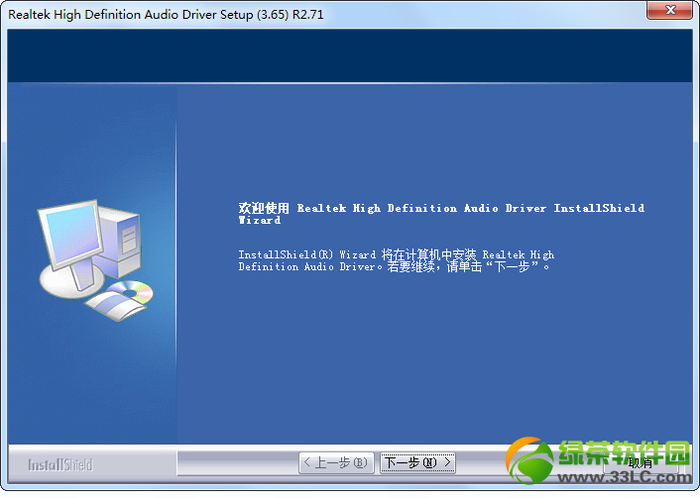Click the InstallShield logo
The image size is (700, 498).
pos(60,465)
